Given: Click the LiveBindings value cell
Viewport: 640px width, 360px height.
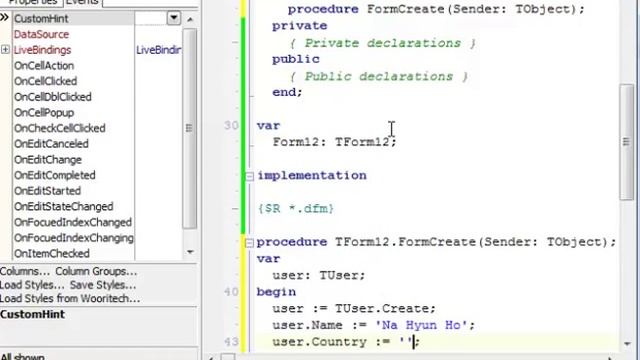Looking at the screenshot, I should click(158, 50).
